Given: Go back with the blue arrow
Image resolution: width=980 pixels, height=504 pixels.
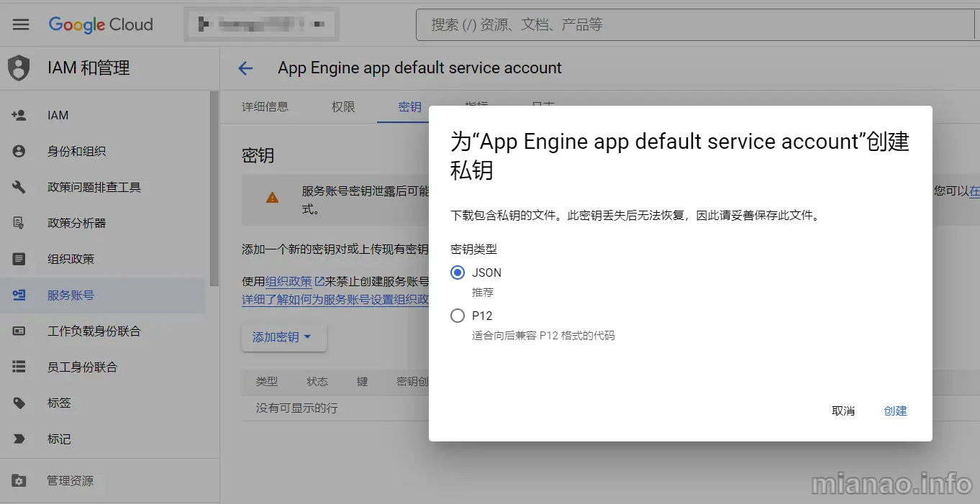Looking at the screenshot, I should (x=245, y=68).
